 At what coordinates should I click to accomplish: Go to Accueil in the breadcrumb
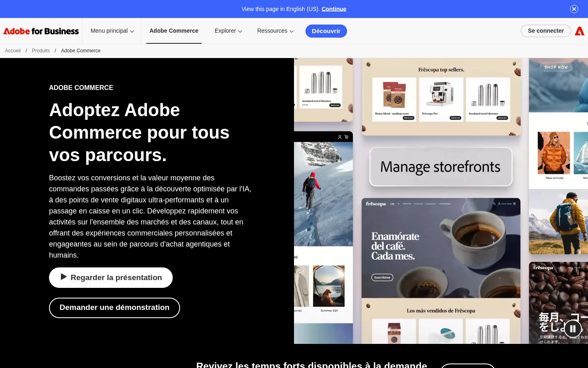coord(13,51)
